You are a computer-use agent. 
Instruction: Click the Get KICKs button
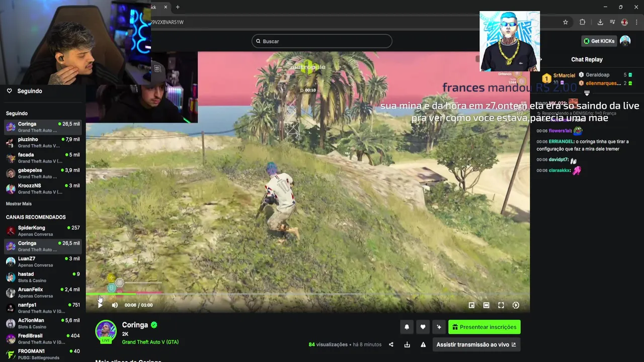pyautogui.click(x=599, y=41)
